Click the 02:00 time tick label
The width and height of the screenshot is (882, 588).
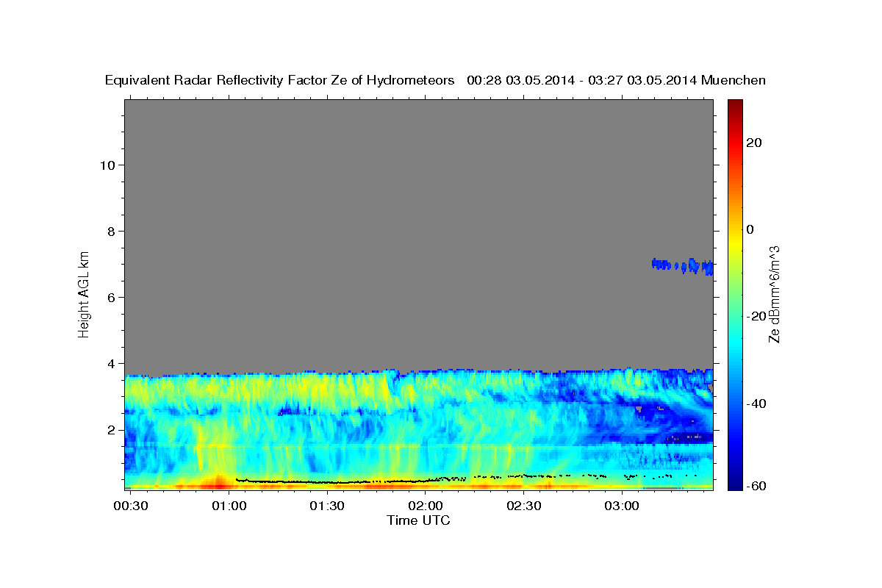[425, 506]
